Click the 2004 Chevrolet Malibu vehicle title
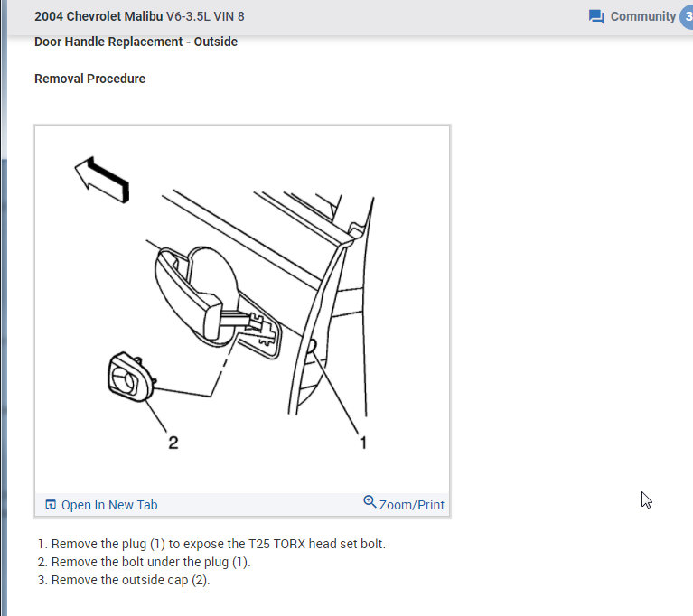The width and height of the screenshot is (693, 616). (139, 16)
